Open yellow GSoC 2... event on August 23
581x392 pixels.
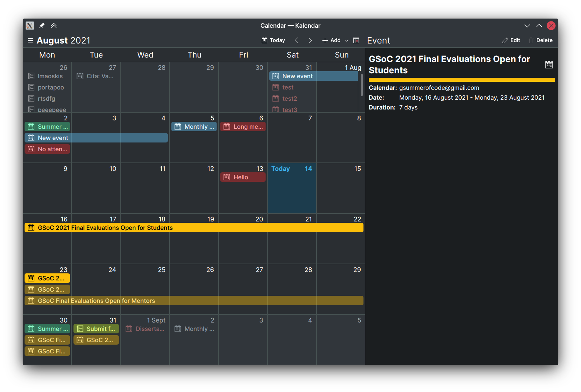(47, 278)
